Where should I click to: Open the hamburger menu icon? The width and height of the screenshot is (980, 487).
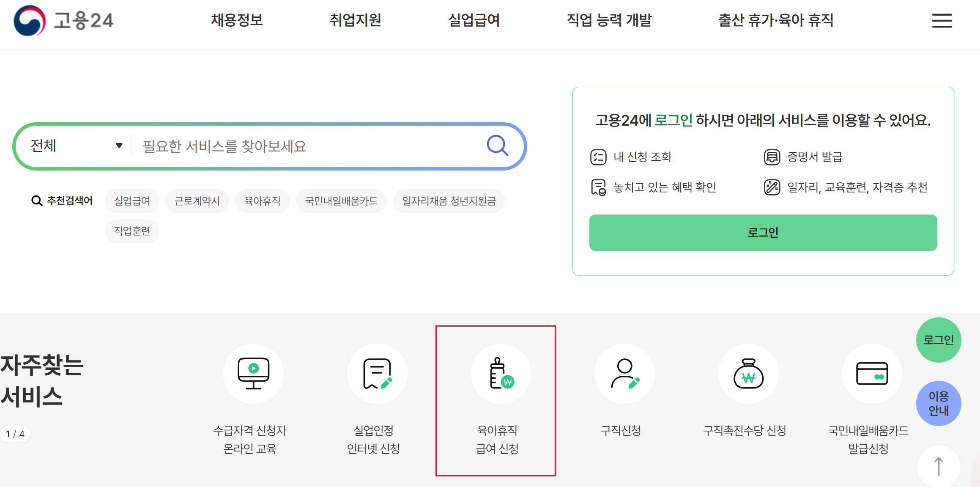[942, 21]
